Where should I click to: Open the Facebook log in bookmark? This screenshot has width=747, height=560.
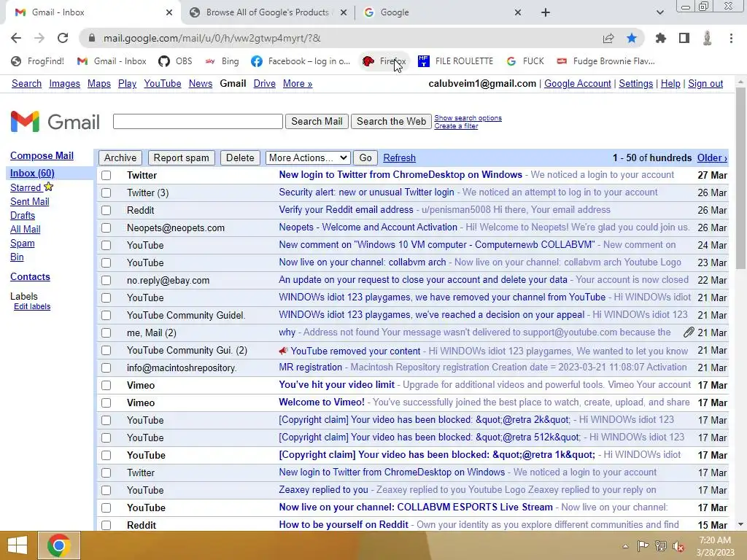301,61
